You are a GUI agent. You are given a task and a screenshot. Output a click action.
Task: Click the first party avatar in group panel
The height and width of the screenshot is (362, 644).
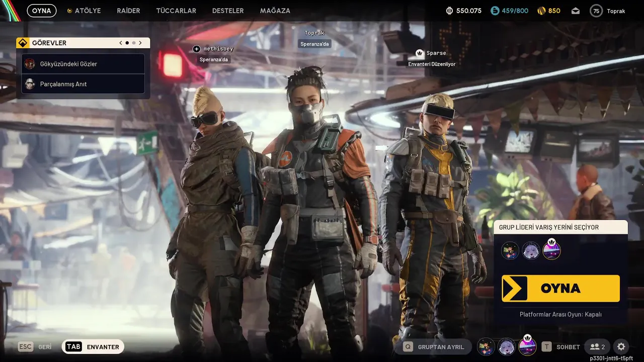(x=510, y=250)
